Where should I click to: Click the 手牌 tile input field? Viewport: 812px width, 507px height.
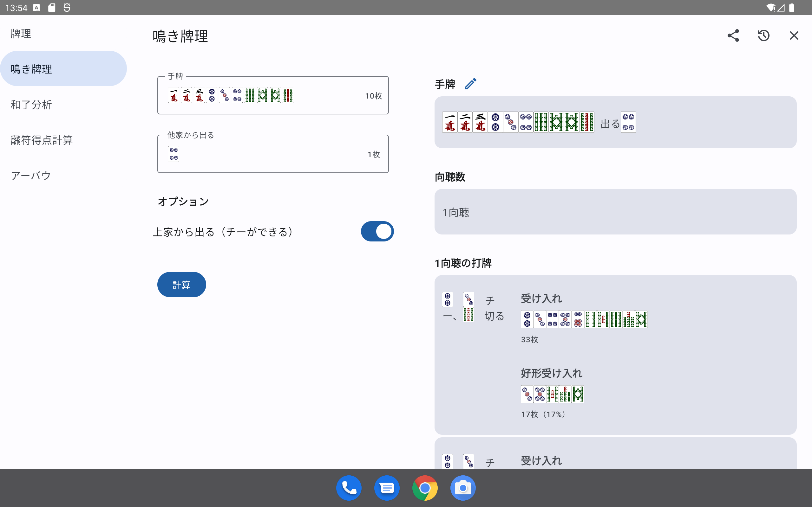click(x=273, y=96)
